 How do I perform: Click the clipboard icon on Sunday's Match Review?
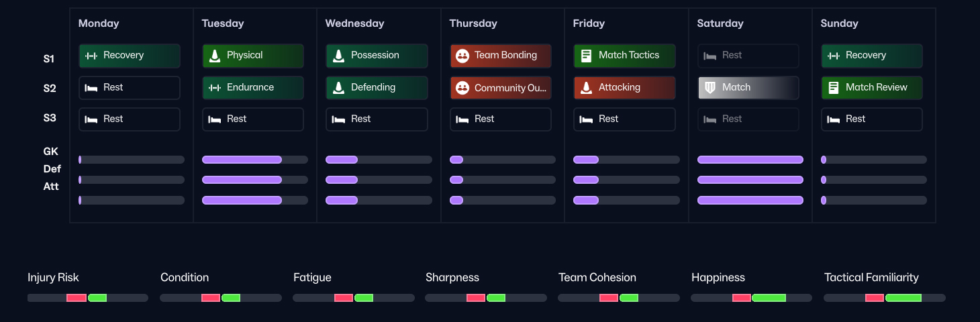(834, 88)
